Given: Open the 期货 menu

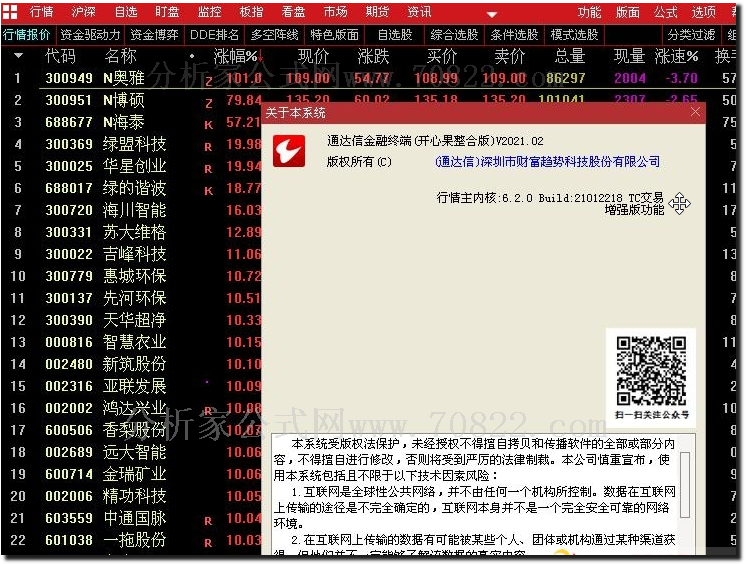Looking at the screenshot, I should click(377, 12).
